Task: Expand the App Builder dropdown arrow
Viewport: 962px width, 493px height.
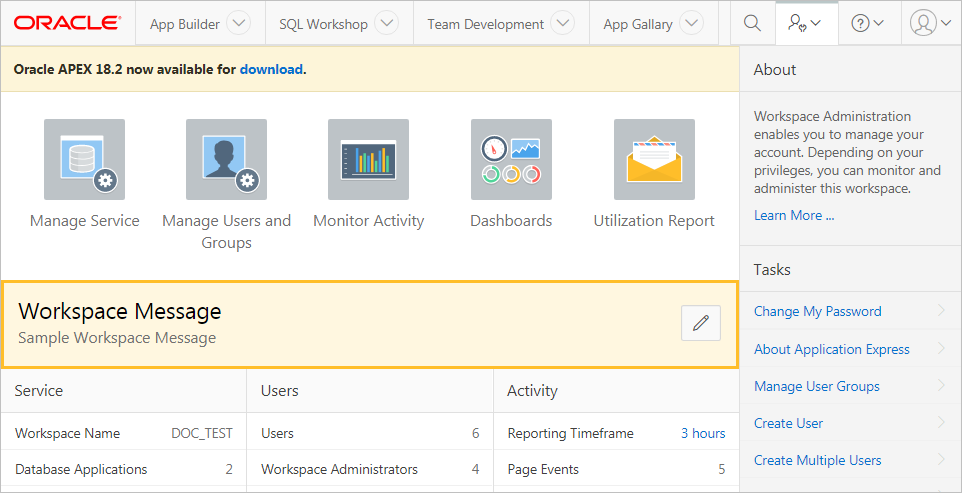Action: point(238,24)
